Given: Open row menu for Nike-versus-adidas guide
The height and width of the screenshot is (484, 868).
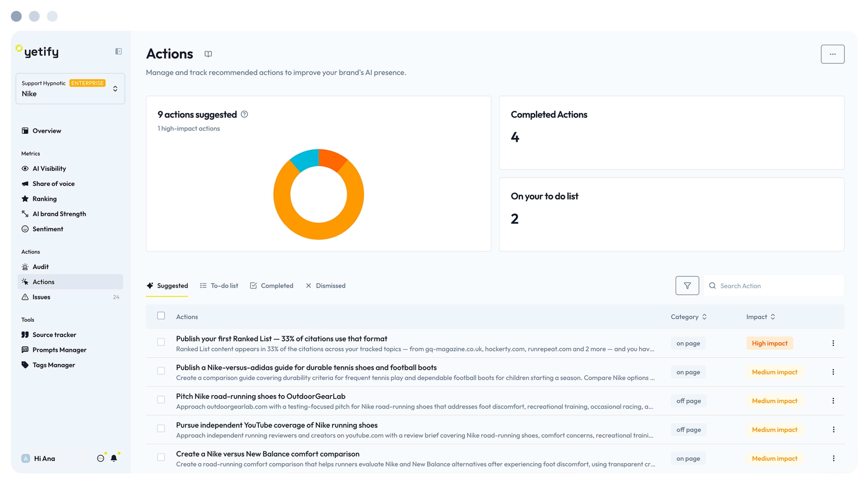Looking at the screenshot, I should [x=833, y=372].
